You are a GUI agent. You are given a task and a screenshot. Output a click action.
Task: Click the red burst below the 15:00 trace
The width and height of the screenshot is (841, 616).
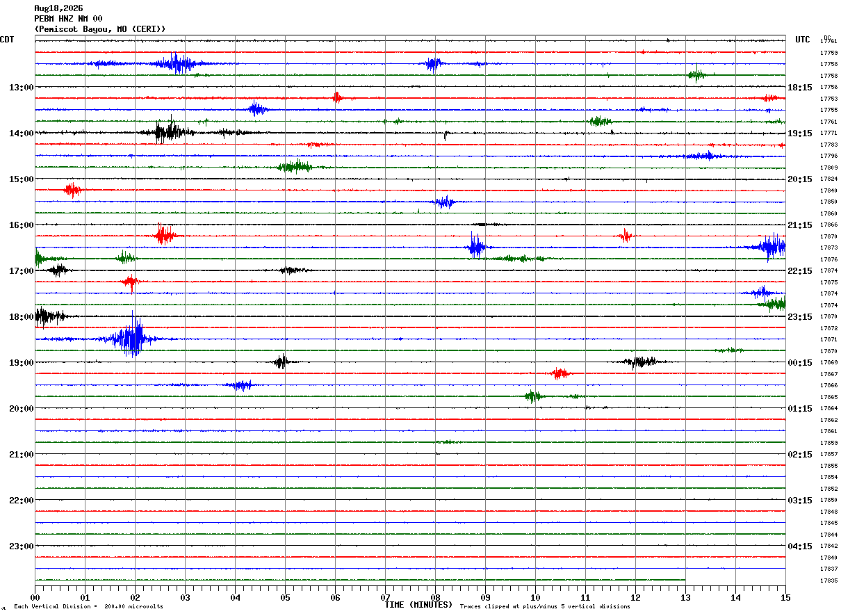72,190
